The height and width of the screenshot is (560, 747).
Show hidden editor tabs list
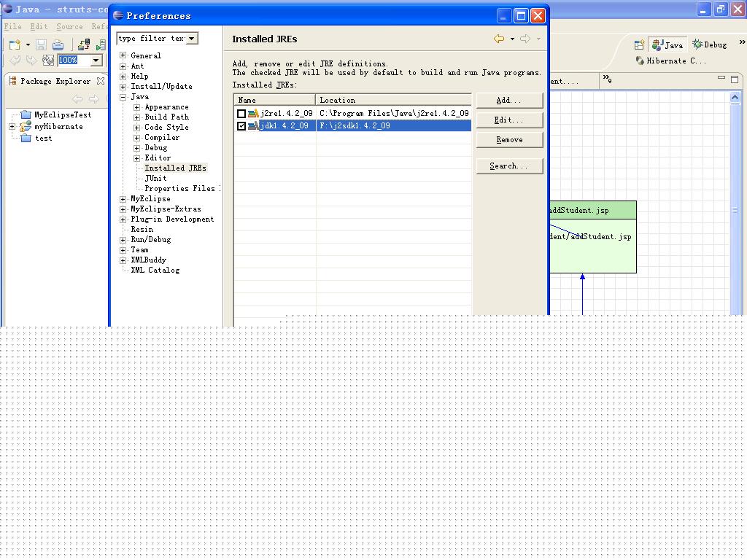607,79
